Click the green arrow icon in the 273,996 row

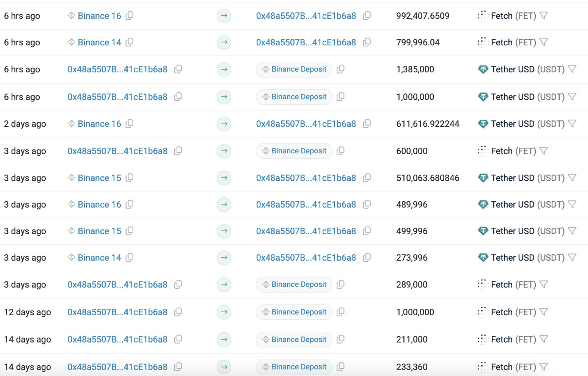click(x=224, y=258)
